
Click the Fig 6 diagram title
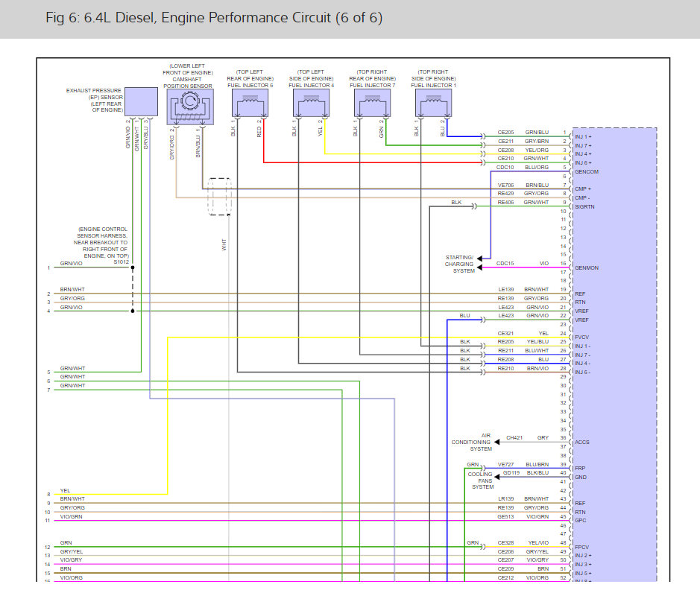point(214,18)
